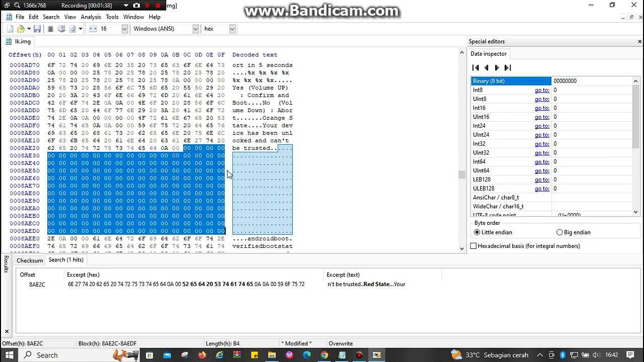Open File Explorer from the taskbar
The width and height of the screenshot is (644, 362).
tap(272, 355)
